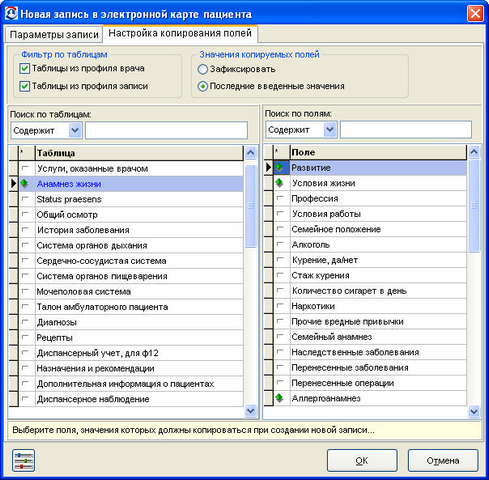Uncheck Таблицы из профиля записи checkbox
This screenshot has height=480, width=489.
pyautogui.click(x=24, y=86)
